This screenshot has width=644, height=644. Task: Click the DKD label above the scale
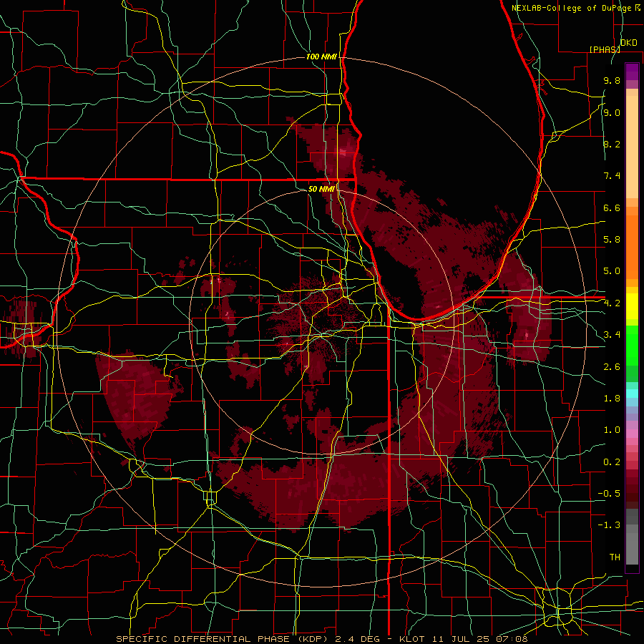tap(628, 43)
